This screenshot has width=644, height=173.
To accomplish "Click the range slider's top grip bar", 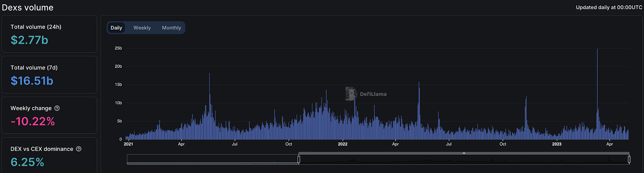I will [464, 153].
